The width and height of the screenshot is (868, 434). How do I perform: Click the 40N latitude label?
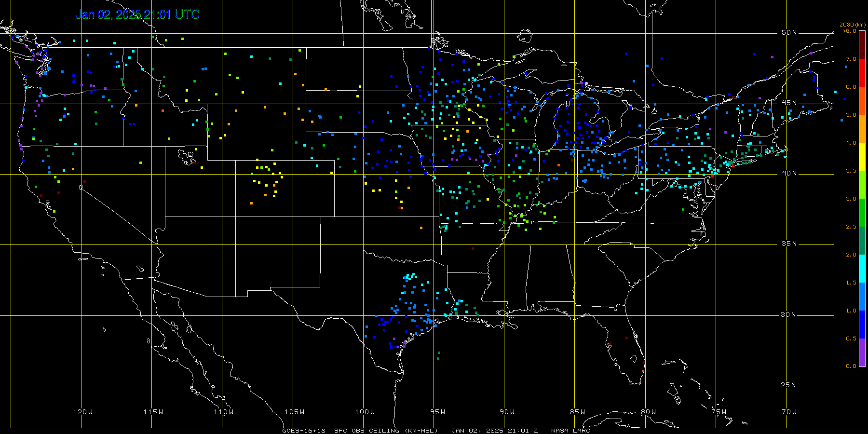coord(789,173)
